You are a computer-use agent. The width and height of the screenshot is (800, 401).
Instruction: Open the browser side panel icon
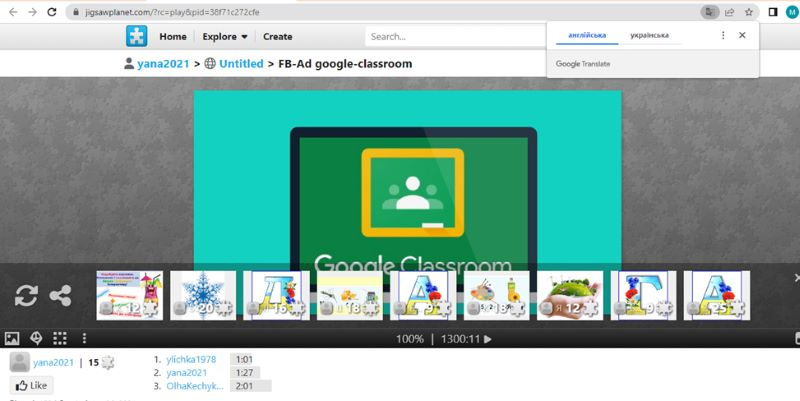773,12
